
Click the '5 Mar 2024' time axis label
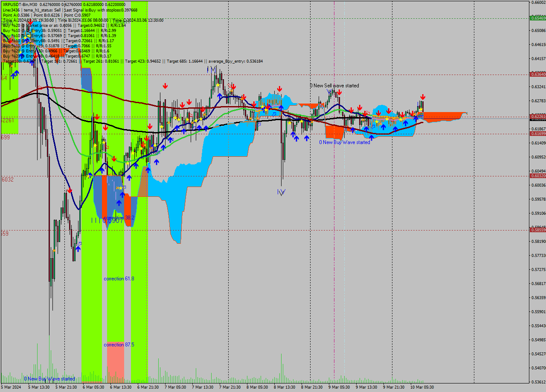(11, 387)
